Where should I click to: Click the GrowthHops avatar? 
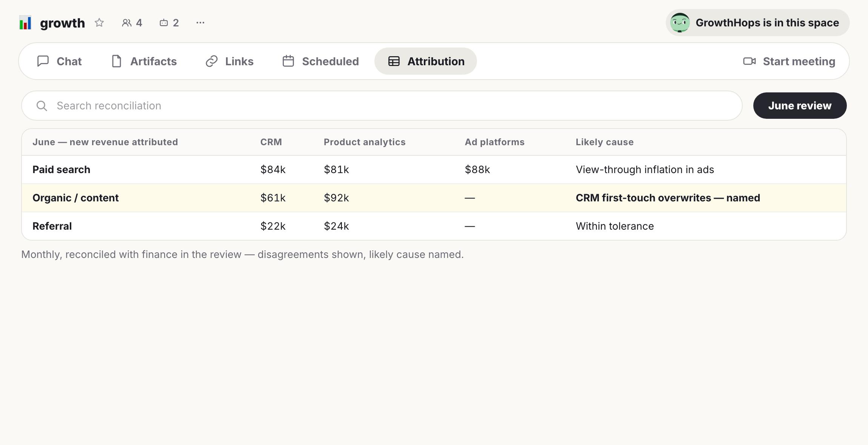680,23
